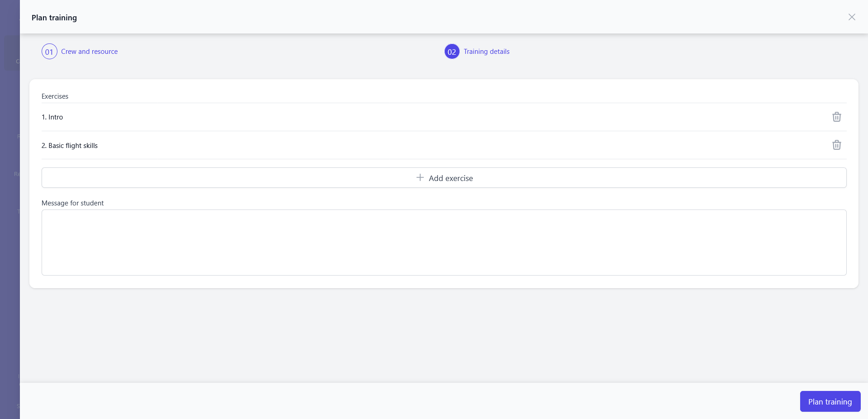Click the 'Message for student' label

point(73,203)
